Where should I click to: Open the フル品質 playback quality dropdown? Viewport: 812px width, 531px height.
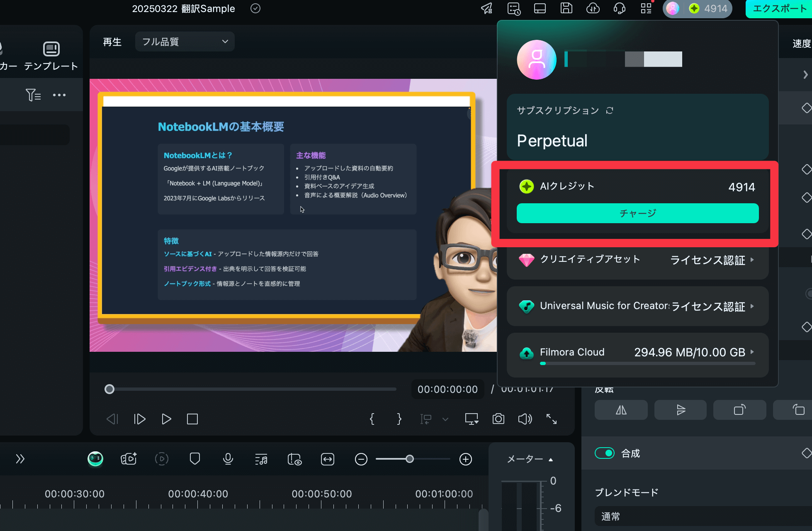click(185, 41)
